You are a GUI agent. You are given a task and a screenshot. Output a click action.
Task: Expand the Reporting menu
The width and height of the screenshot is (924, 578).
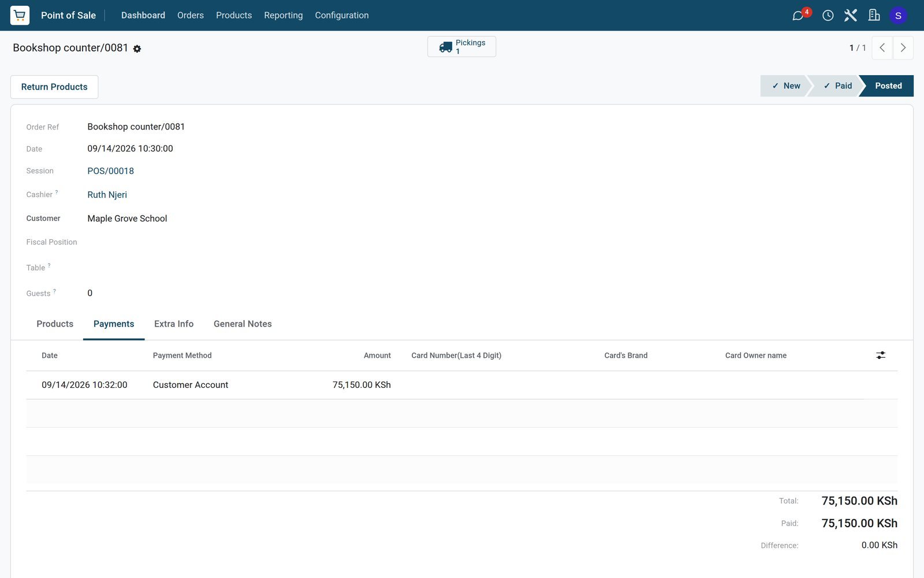click(x=283, y=15)
